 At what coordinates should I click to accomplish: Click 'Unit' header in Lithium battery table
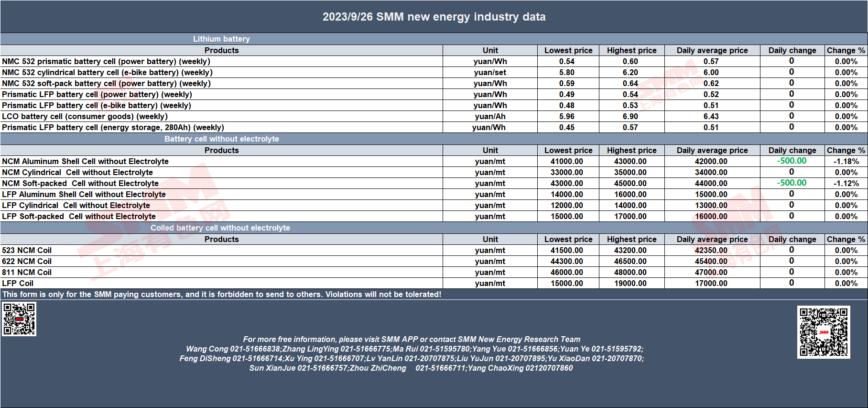click(x=490, y=50)
